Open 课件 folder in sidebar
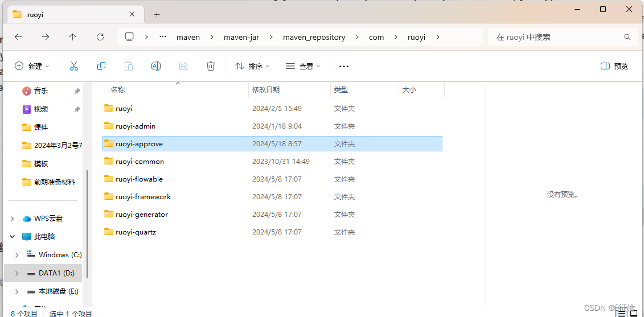Viewport: 644px width, 317px height. tap(35, 127)
